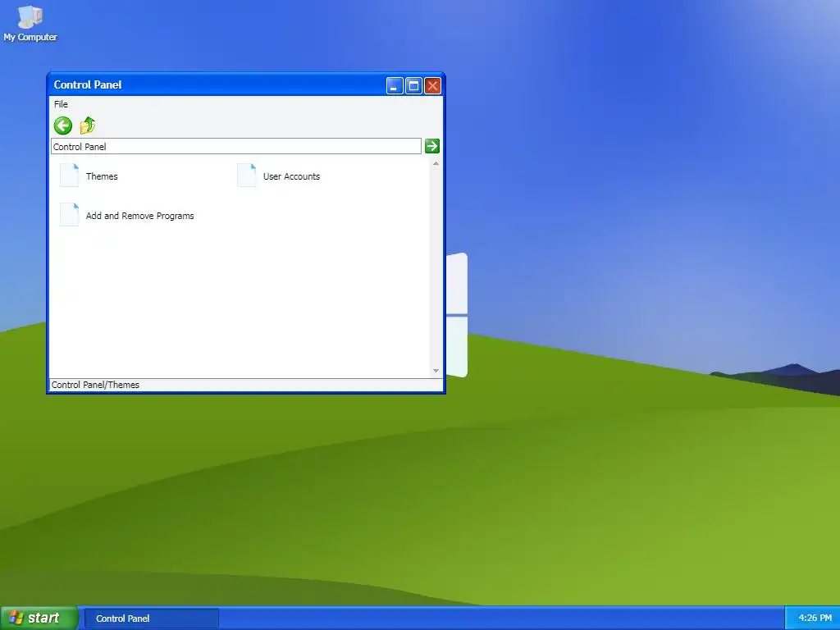
Task: Open the Start menu
Action: point(39,618)
